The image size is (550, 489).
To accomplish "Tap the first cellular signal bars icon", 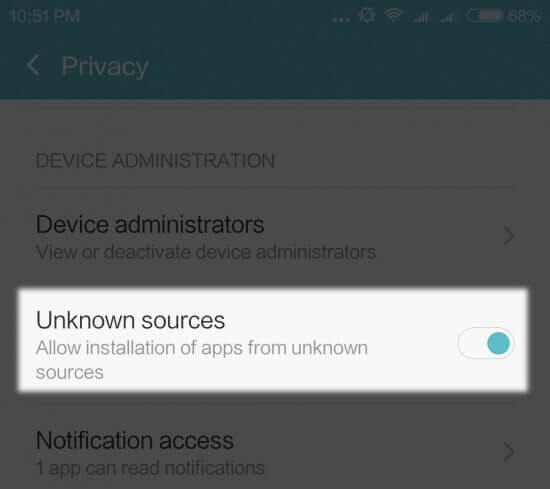I will click(x=421, y=16).
